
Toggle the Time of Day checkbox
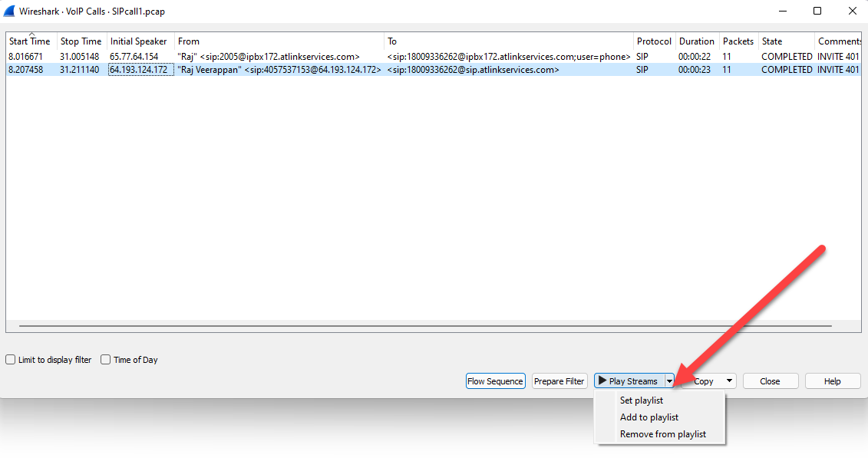[x=106, y=360]
